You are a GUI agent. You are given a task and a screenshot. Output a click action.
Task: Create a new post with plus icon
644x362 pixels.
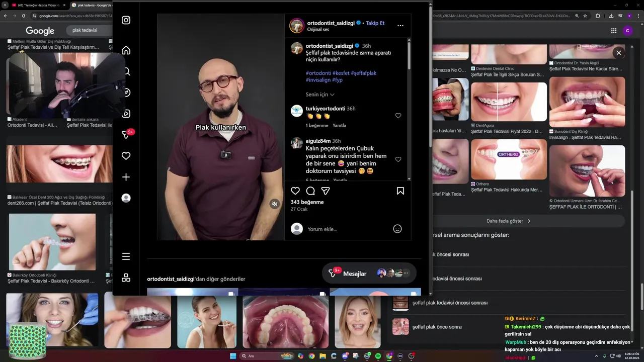tap(126, 177)
